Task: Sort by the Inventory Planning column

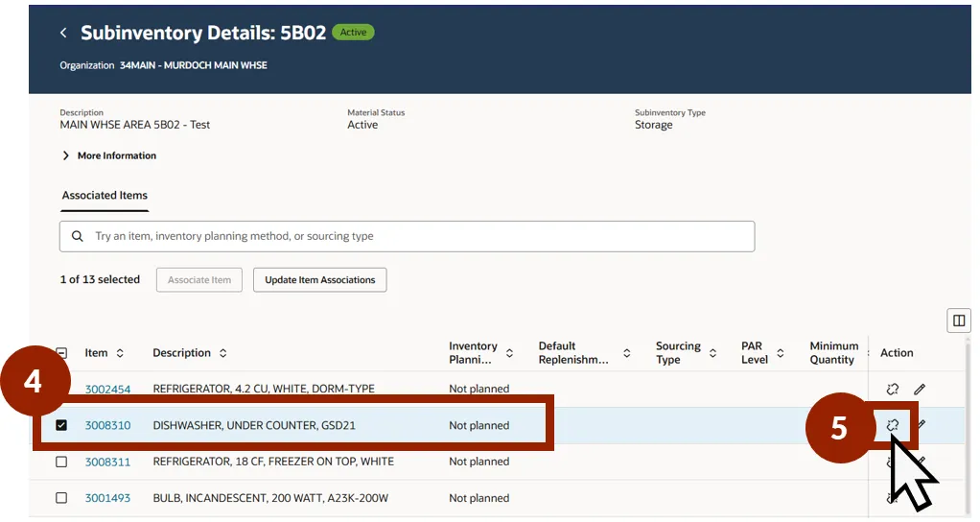Action: pos(509,353)
